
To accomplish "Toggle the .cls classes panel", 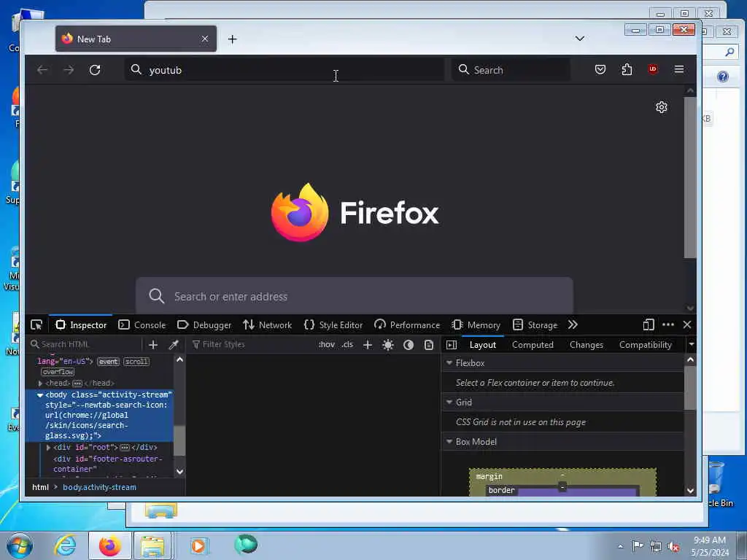I will tap(347, 344).
